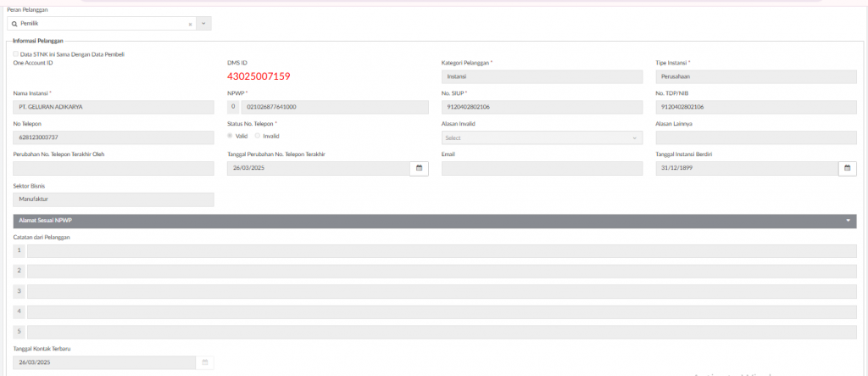The image size is (868, 376).
Task: Click the Email input field
Action: 542,169
